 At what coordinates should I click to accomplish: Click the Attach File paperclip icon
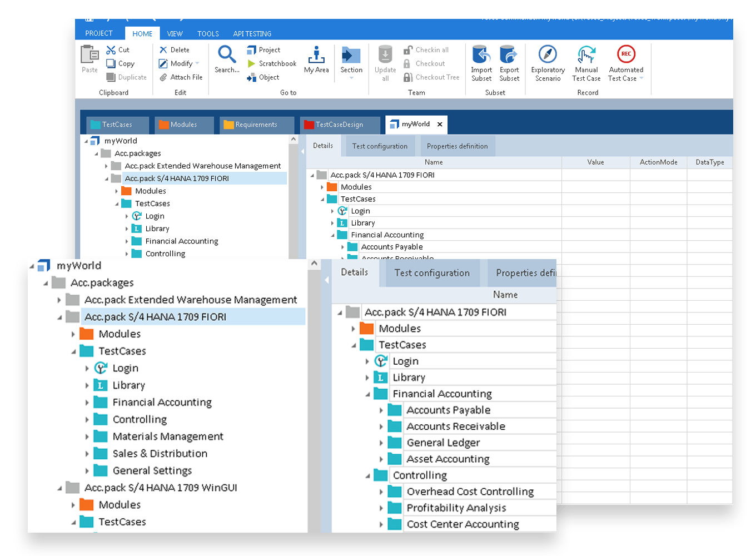[x=163, y=77]
